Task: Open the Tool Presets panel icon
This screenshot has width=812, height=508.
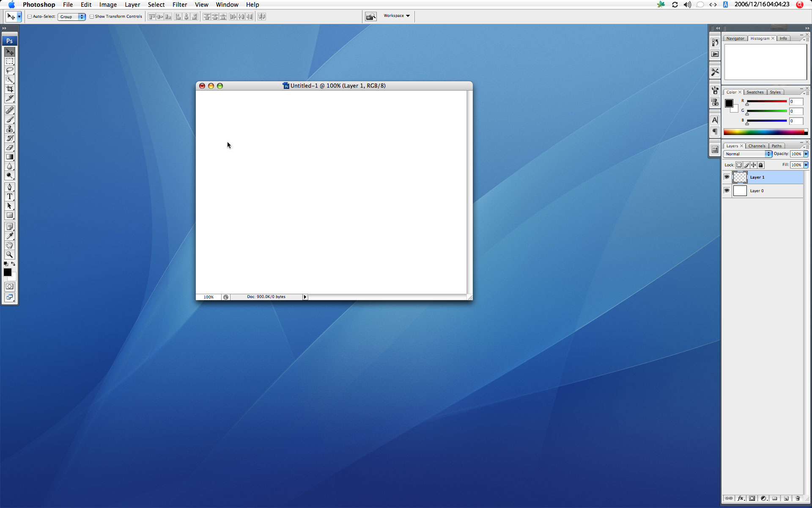Action: (715, 72)
